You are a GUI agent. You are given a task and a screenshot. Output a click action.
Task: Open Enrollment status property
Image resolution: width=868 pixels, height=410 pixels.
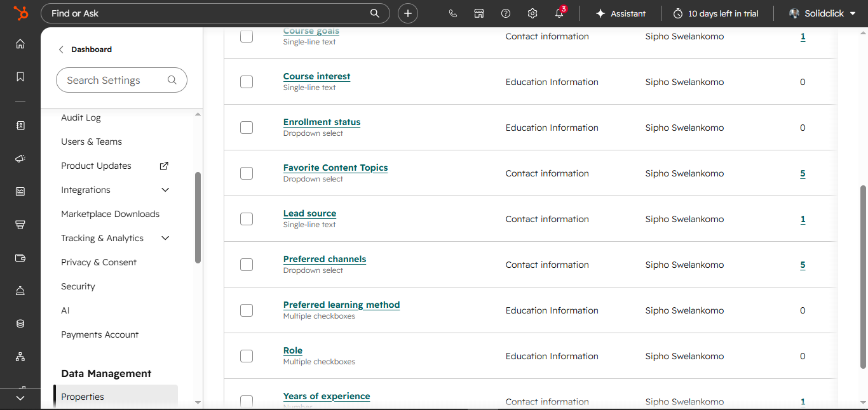(322, 122)
